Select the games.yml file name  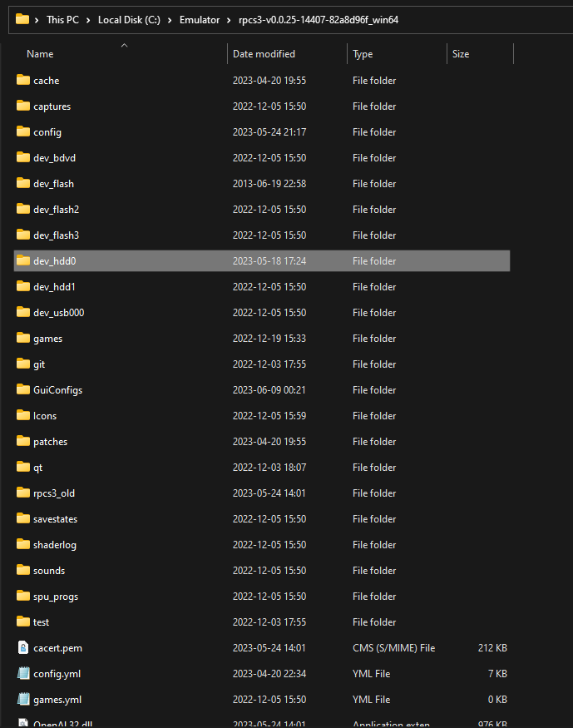pos(57,700)
